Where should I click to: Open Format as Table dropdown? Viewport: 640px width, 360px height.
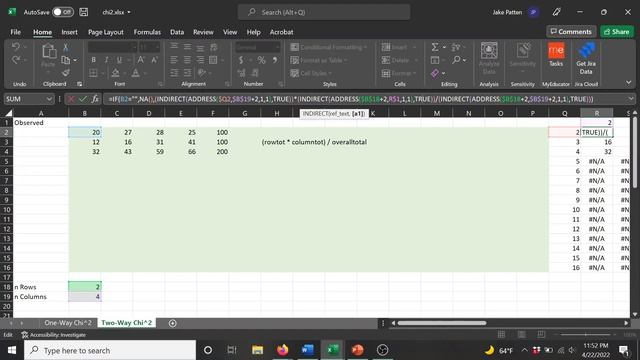pyautogui.click(x=319, y=60)
